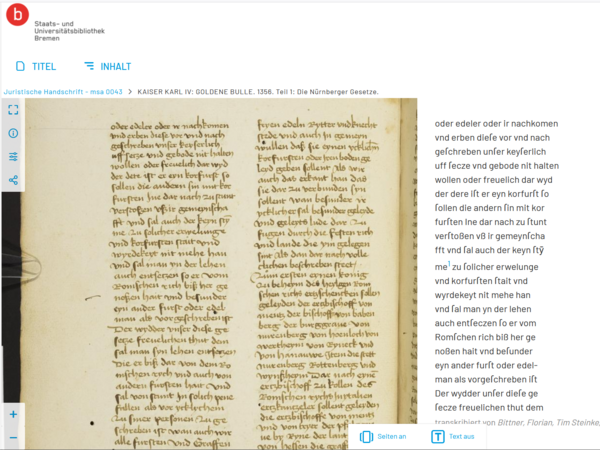Click the Staats- und Universitätsbibliothek Bremen text

69,31
